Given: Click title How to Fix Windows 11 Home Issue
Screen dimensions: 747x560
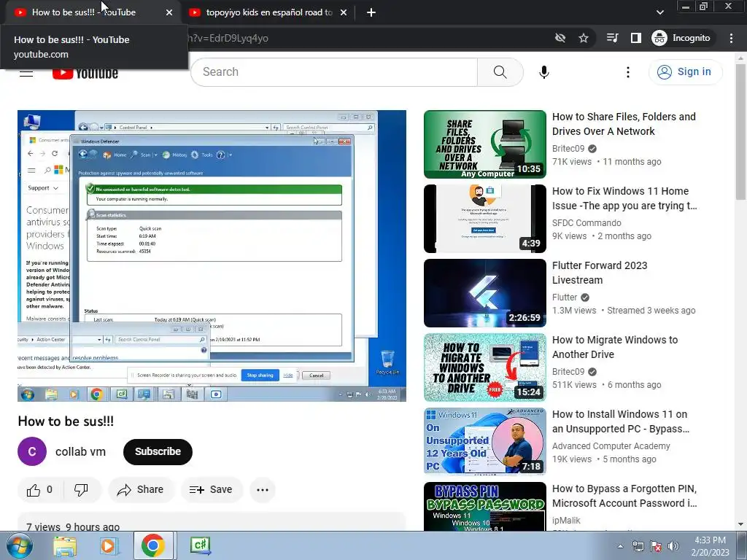Looking at the screenshot, I should point(624,198).
